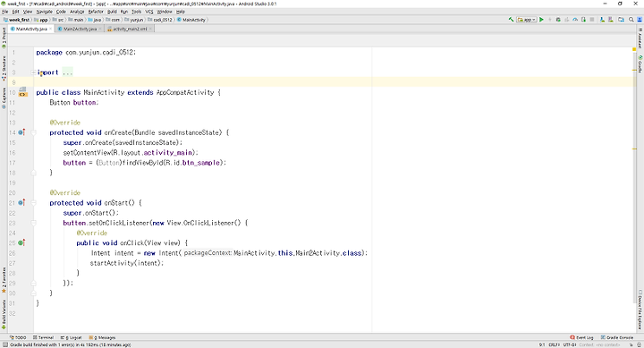
Task: Open the Window menu
Action: (x=165, y=12)
